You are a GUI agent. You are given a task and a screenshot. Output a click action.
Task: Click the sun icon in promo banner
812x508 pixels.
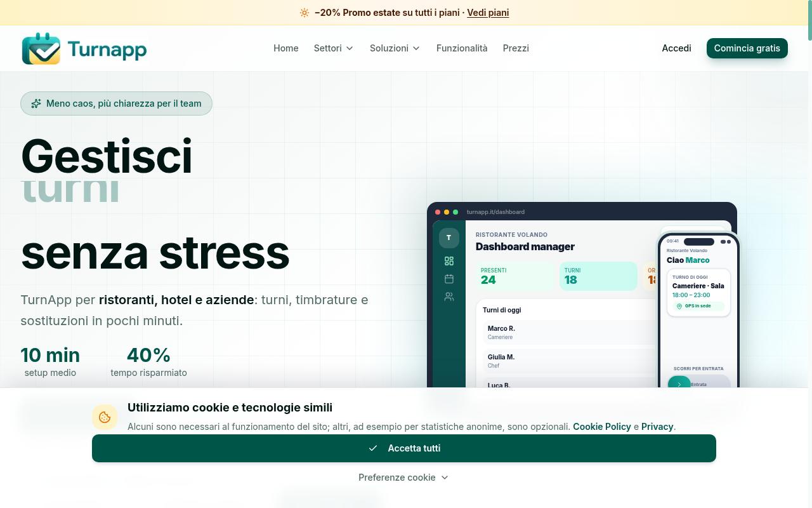[x=304, y=13]
